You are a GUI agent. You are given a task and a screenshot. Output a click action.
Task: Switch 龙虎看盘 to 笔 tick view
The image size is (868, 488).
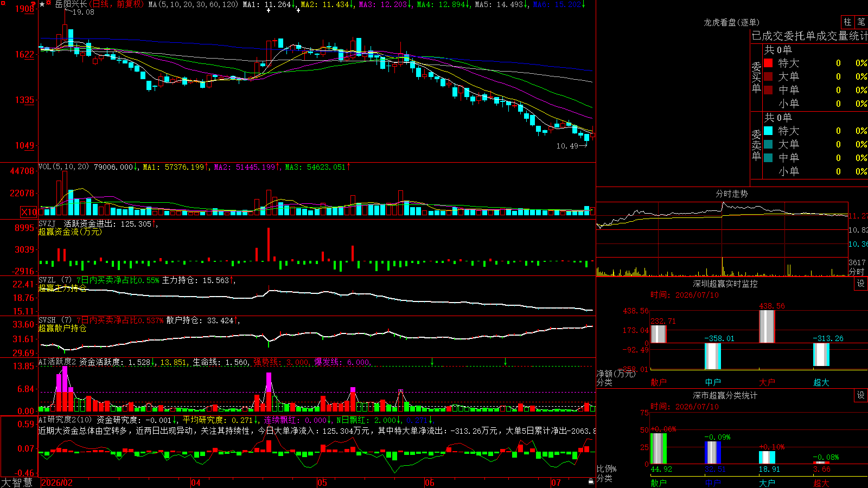pyautogui.click(x=861, y=22)
